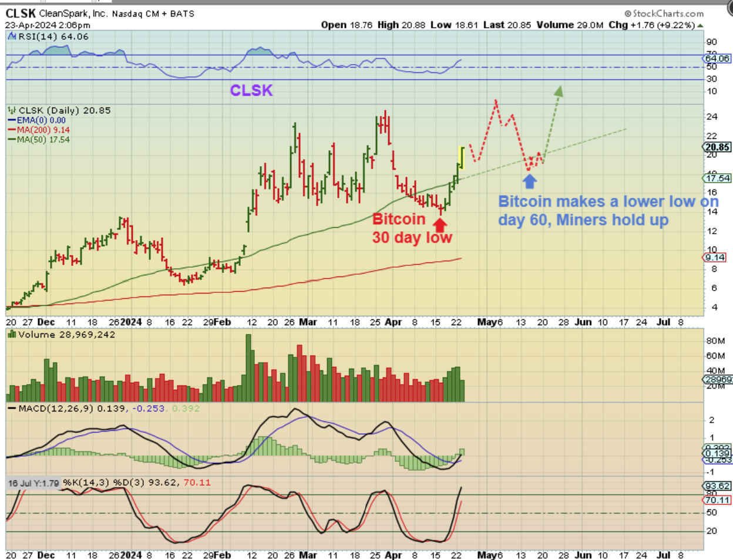Click the CleanSpark, Inc. company name
The width and height of the screenshot is (733, 560).
point(73,13)
